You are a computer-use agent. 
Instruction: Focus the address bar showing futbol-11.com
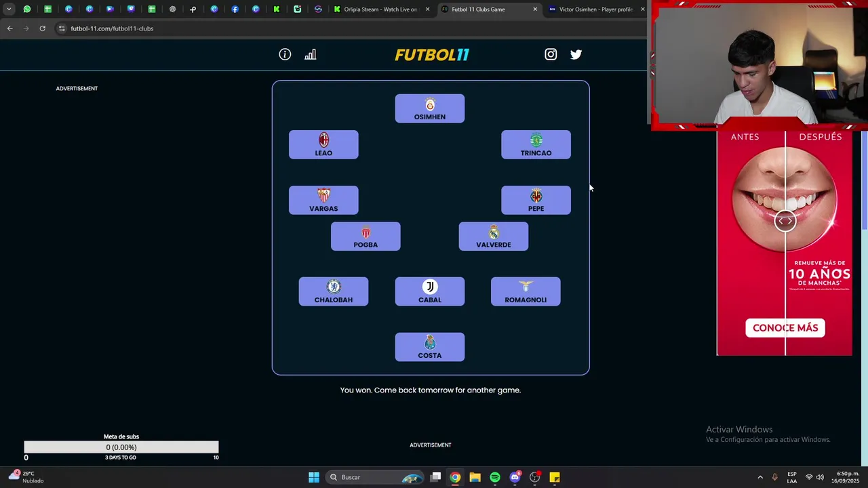point(349,28)
